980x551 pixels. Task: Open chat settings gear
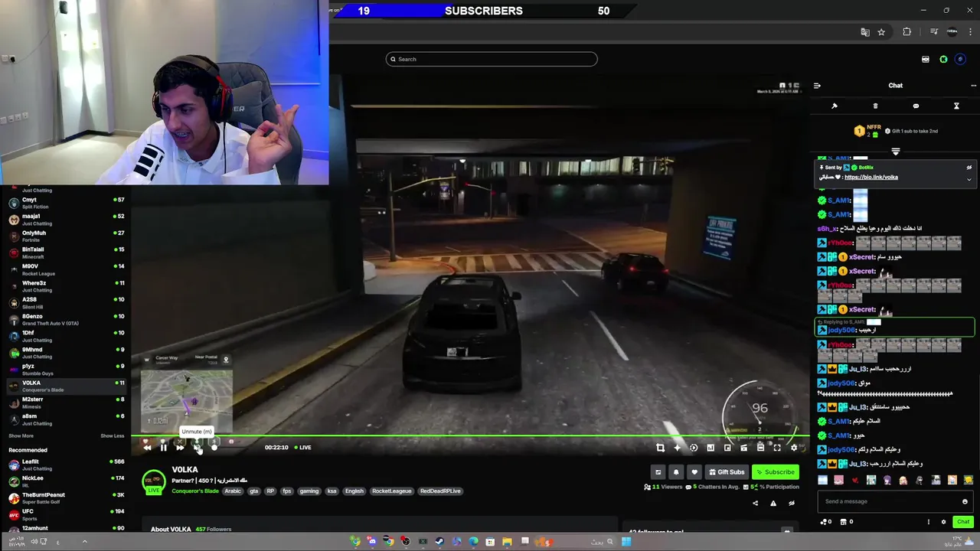(x=943, y=522)
